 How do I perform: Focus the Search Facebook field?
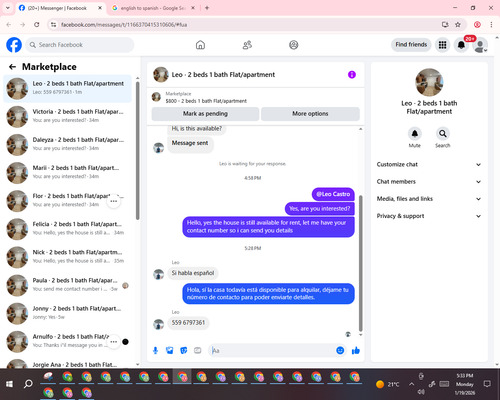click(x=80, y=45)
